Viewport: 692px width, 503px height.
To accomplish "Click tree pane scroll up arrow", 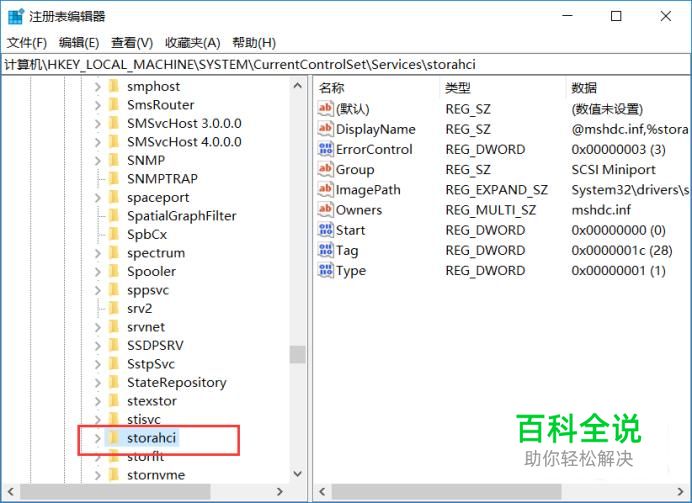I will (298, 86).
